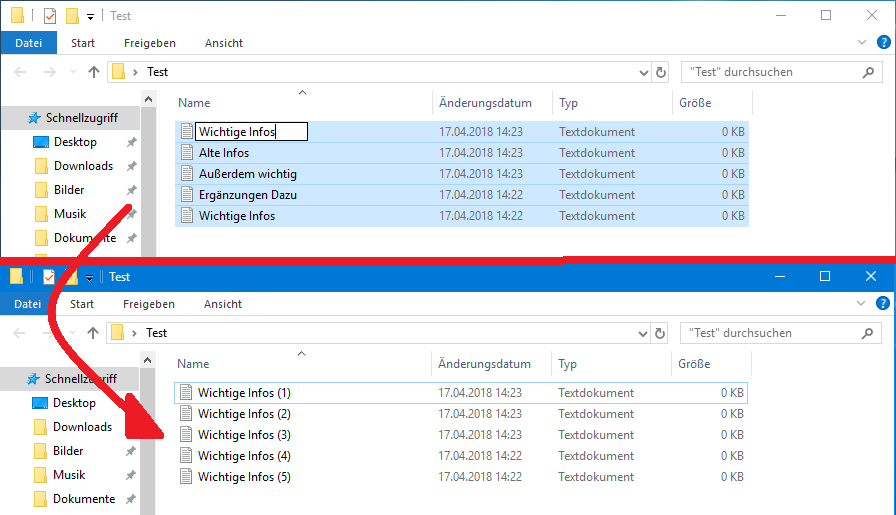Click the file icon of Alte Infos
Screen dimensions: 896x515
coord(187,153)
